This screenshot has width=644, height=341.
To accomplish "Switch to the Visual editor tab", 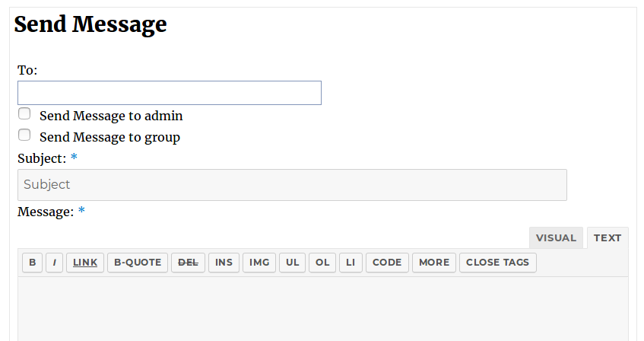I will pyautogui.click(x=556, y=237).
